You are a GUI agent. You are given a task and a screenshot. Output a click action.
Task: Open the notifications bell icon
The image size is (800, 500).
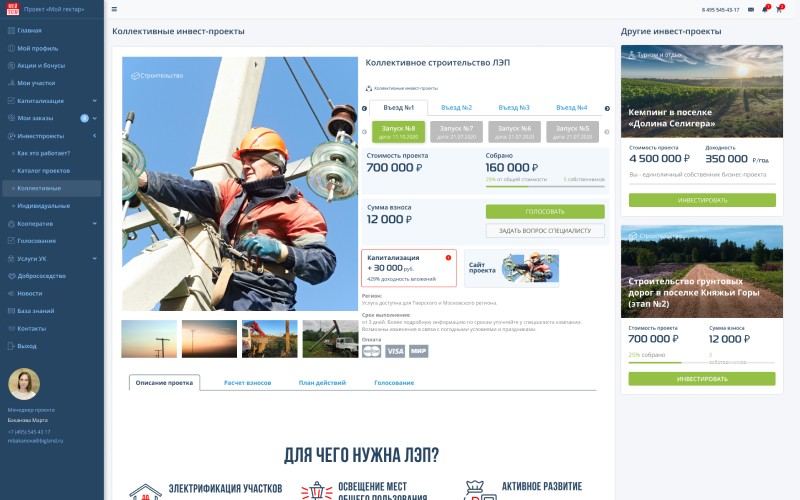point(765,9)
